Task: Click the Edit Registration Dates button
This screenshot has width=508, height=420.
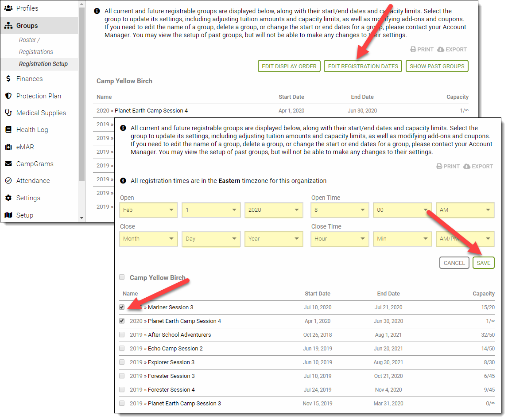Action: point(363,66)
